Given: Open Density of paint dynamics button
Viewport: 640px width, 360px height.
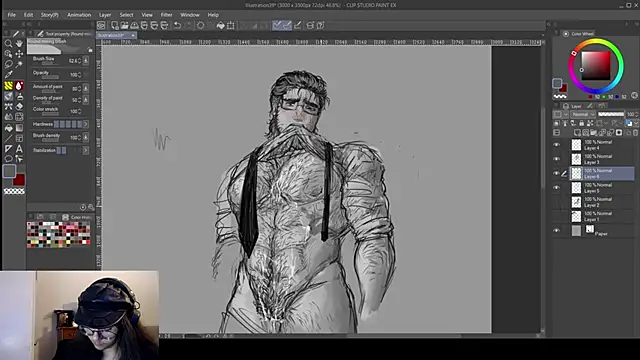Looking at the screenshot, I should 86,100.
